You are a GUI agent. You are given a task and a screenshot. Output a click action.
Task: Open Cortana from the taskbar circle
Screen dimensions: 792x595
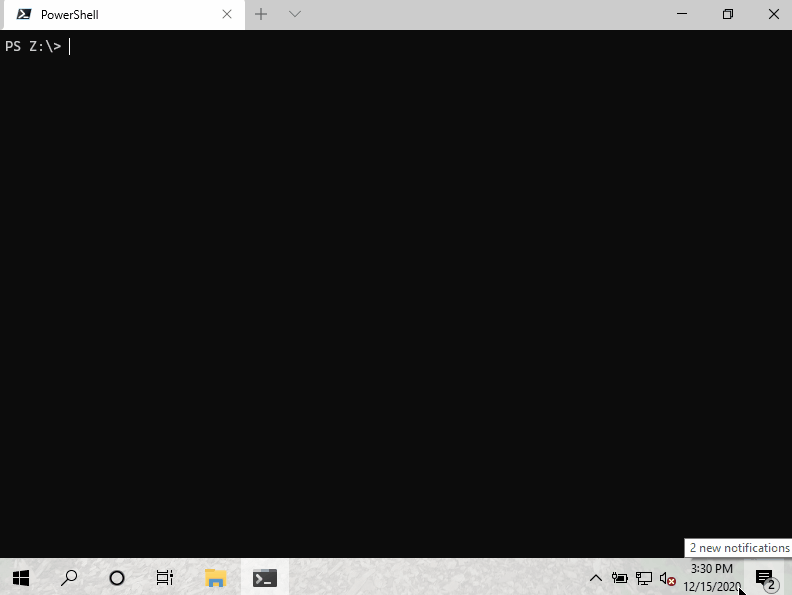(x=117, y=578)
